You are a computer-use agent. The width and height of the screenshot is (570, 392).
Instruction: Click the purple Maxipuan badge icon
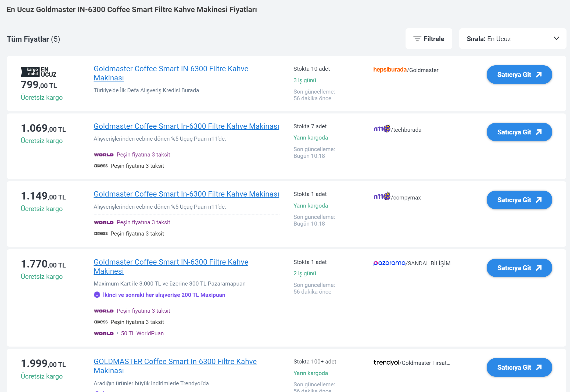(x=97, y=295)
